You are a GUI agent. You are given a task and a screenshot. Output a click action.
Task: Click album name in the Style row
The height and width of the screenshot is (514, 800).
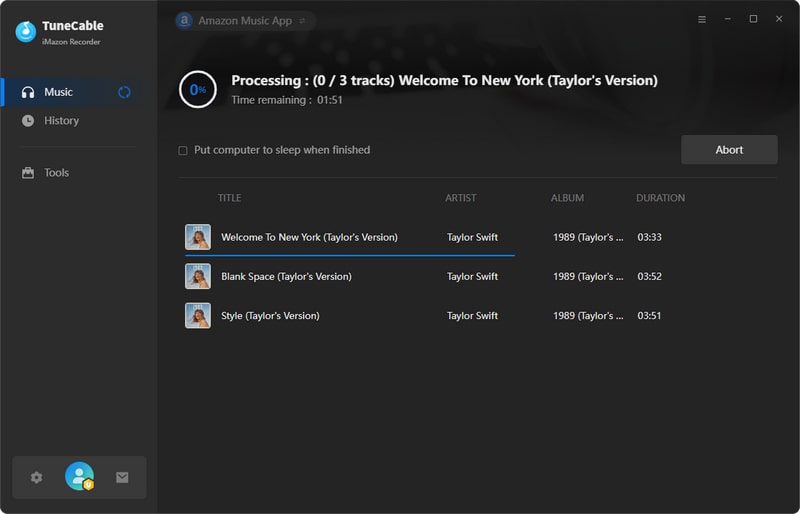pos(588,316)
